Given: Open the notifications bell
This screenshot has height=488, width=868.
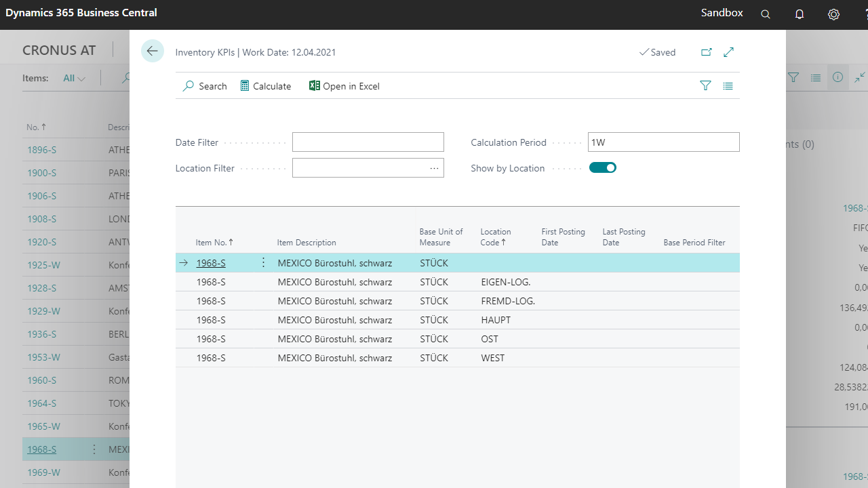Looking at the screenshot, I should coord(800,14).
